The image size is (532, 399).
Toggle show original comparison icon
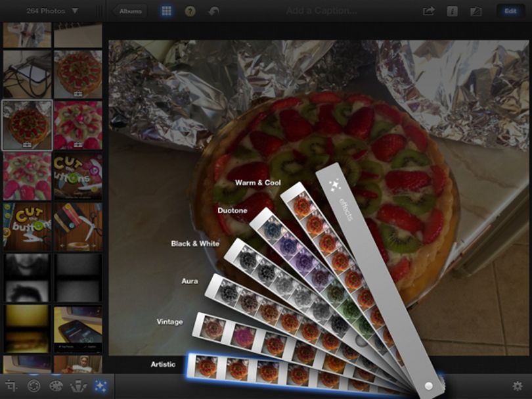point(476,11)
